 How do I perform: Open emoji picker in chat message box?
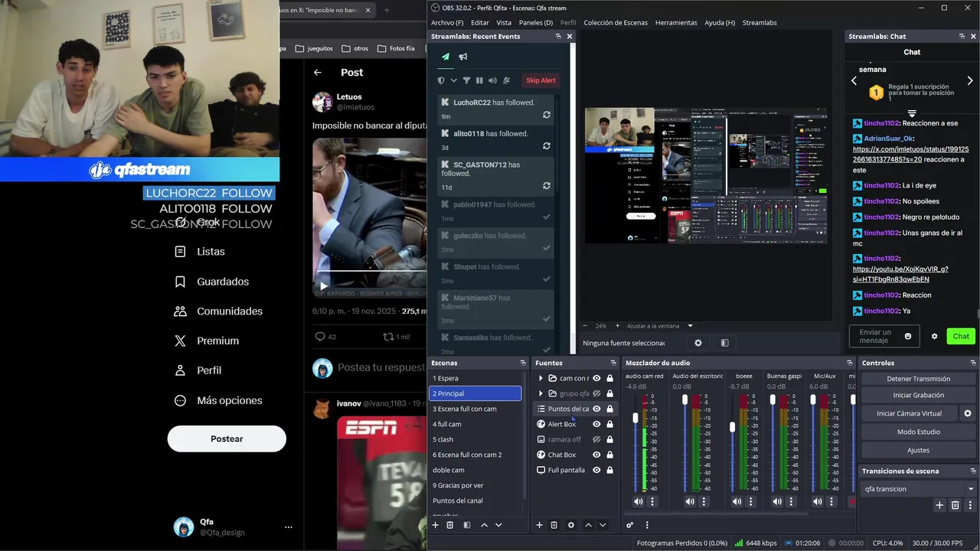coord(908,336)
